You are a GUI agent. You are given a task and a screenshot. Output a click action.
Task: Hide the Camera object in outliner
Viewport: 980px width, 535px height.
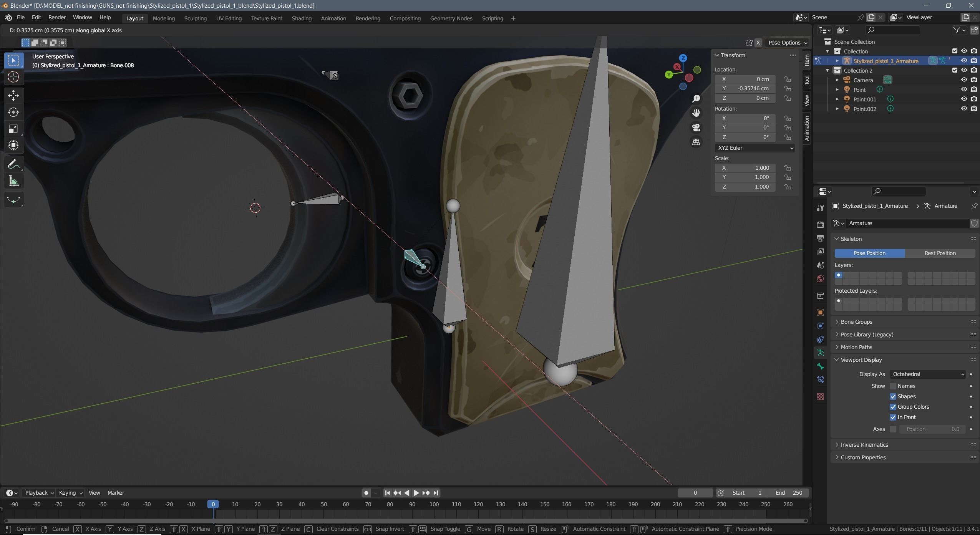click(964, 80)
